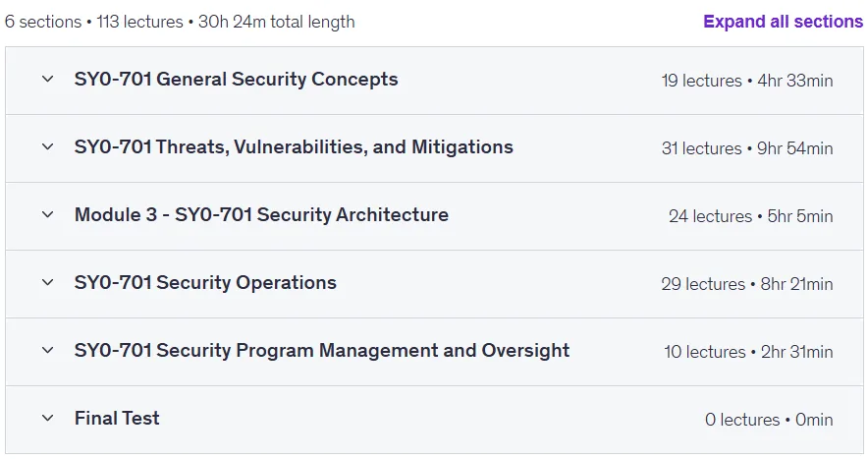Select SY0-701 General Security Concepts section title
This screenshot has width=868, height=459.
(x=236, y=80)
